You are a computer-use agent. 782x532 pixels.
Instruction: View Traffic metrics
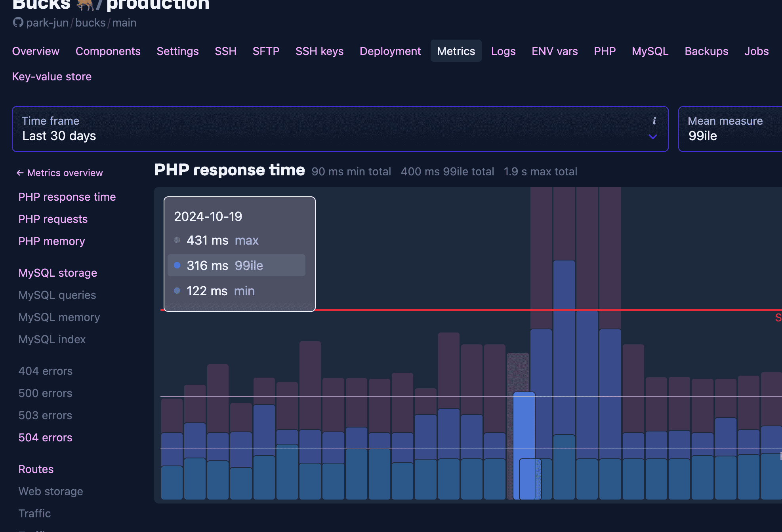(34, 513)
